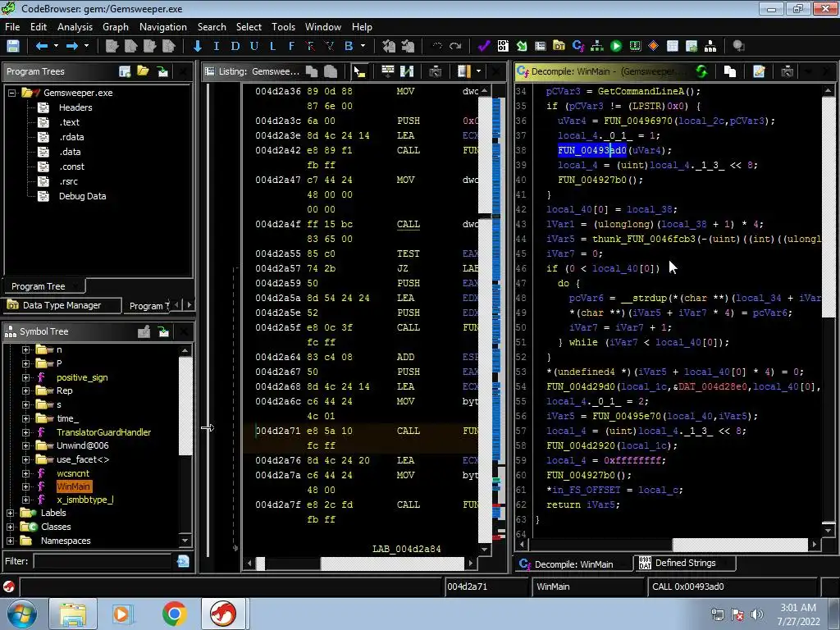Click the 'F' next function icon
This screenshot has height=630, width=840.
pos(291,46)
